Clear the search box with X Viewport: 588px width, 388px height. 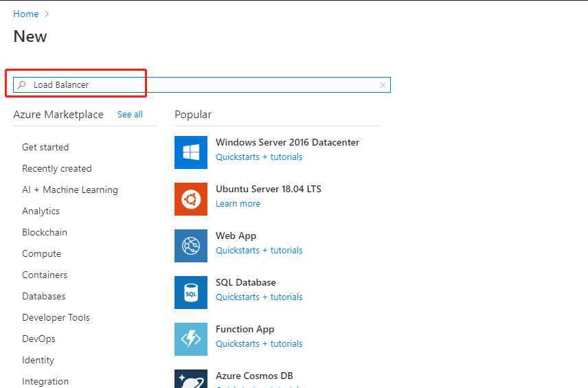click(x=383, y=85)
